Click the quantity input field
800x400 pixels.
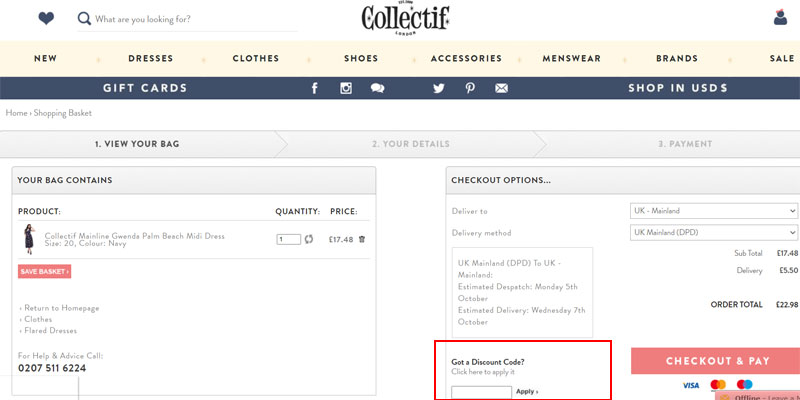click(289, 239)
